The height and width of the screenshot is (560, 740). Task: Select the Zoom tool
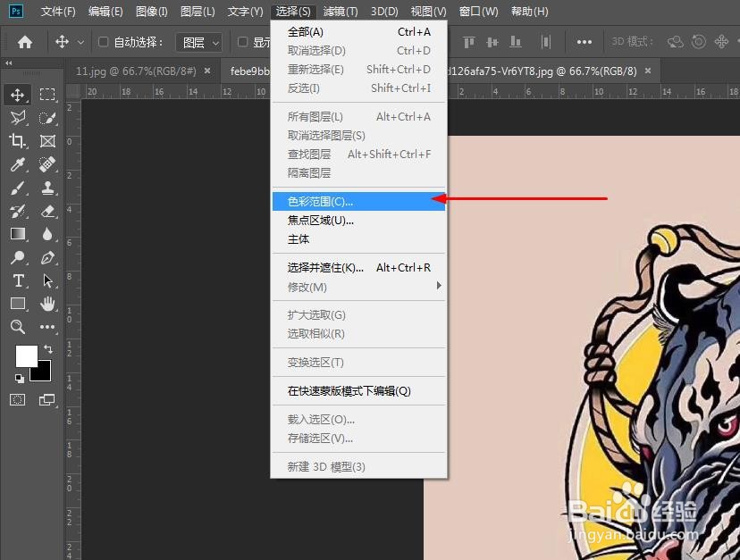point(18,327)
